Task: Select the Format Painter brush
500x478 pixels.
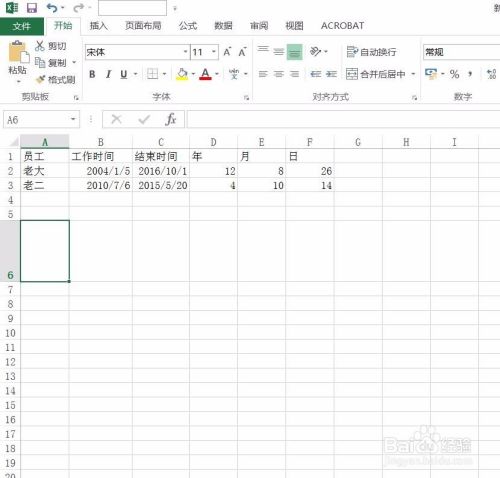Action: [x=40, y=79]
